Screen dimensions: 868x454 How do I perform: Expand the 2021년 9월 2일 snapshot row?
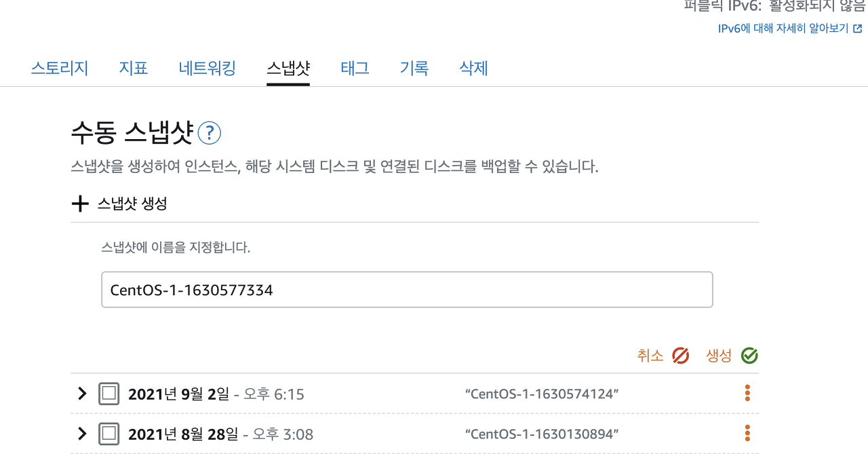[x=82, y=394]
